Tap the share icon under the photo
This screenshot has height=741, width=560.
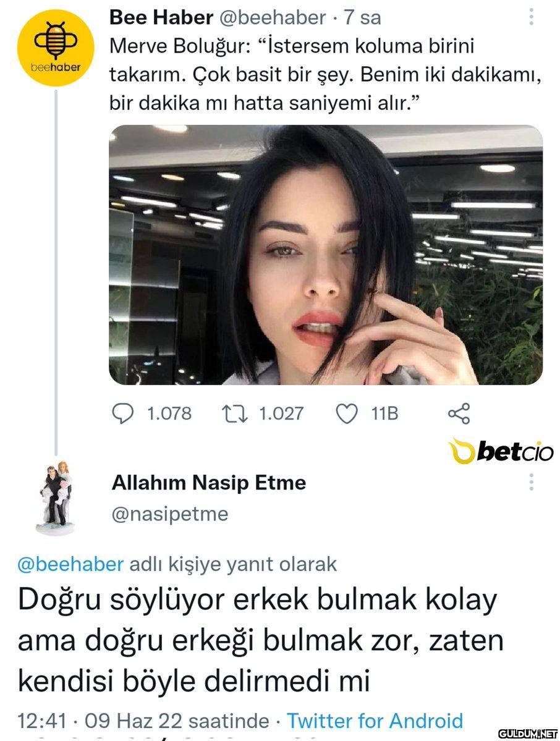point(459,413)
